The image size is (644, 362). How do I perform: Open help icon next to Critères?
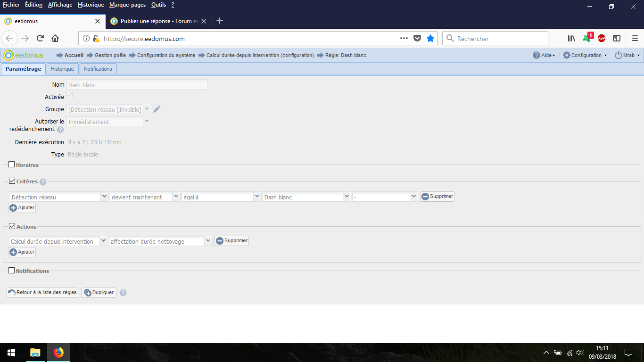43,182
